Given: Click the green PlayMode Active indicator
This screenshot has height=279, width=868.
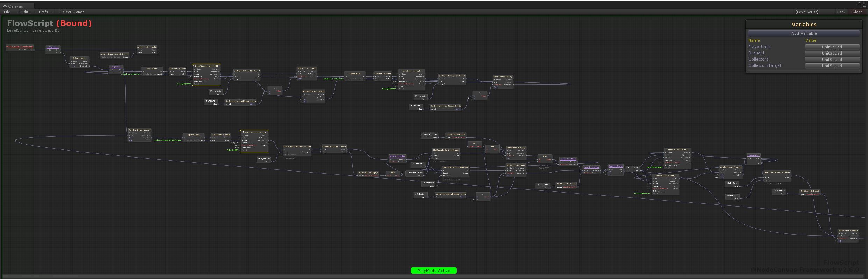Looking at the screenshot, I should (x=434, y=271).
